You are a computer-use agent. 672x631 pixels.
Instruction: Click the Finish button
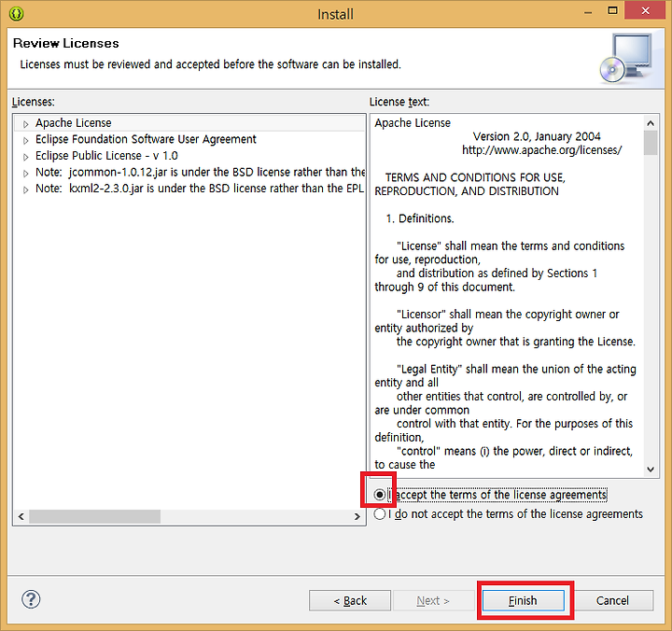coord(524,600)
